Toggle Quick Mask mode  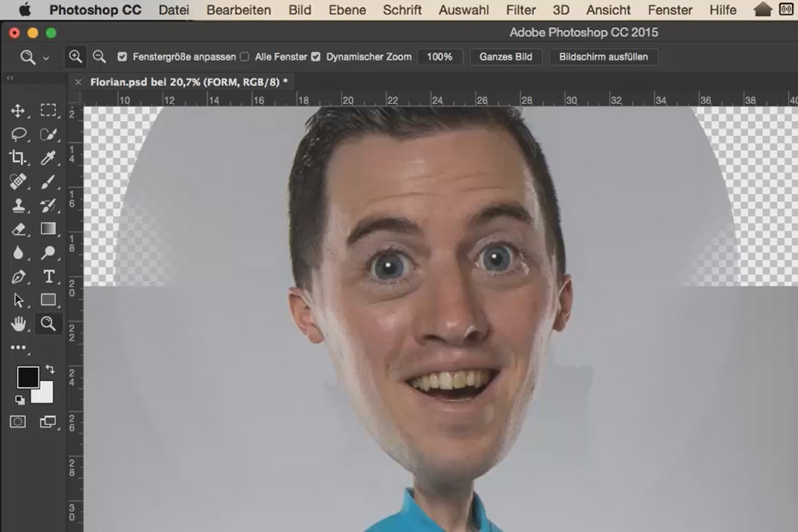[x=18, y=422]
